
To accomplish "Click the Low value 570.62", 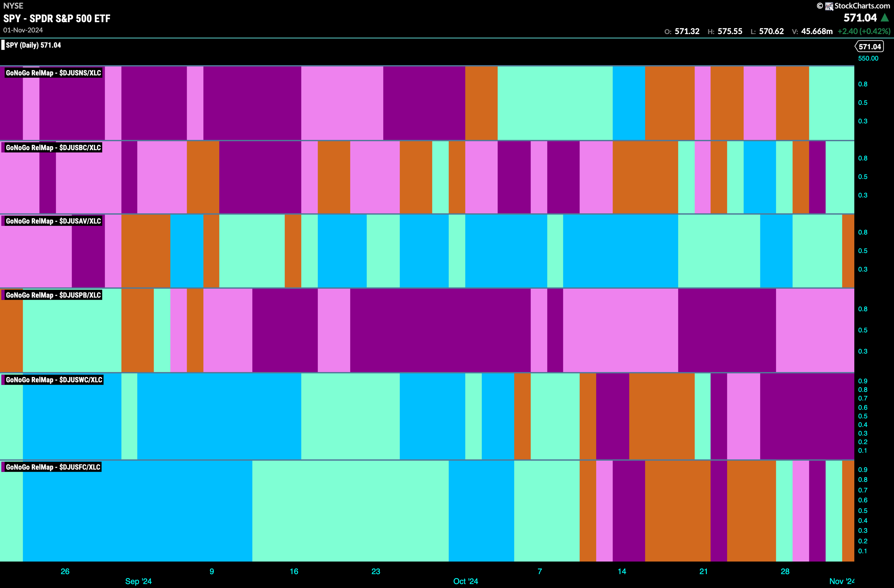I will coord(771,31).
